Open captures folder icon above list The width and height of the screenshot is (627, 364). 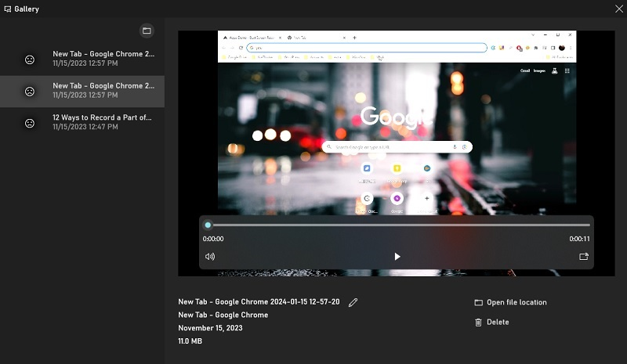click(x=147, y=31)
